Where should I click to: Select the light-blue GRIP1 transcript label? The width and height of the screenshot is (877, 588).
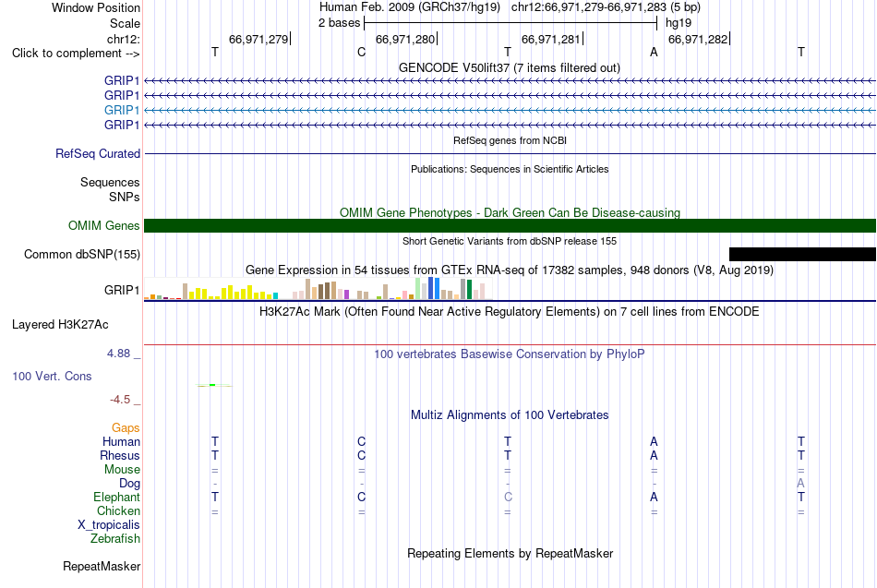point(122,110)
